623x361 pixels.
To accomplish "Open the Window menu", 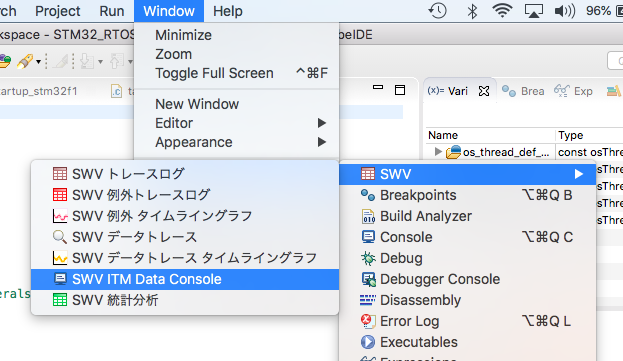I will tap(169, 11).
